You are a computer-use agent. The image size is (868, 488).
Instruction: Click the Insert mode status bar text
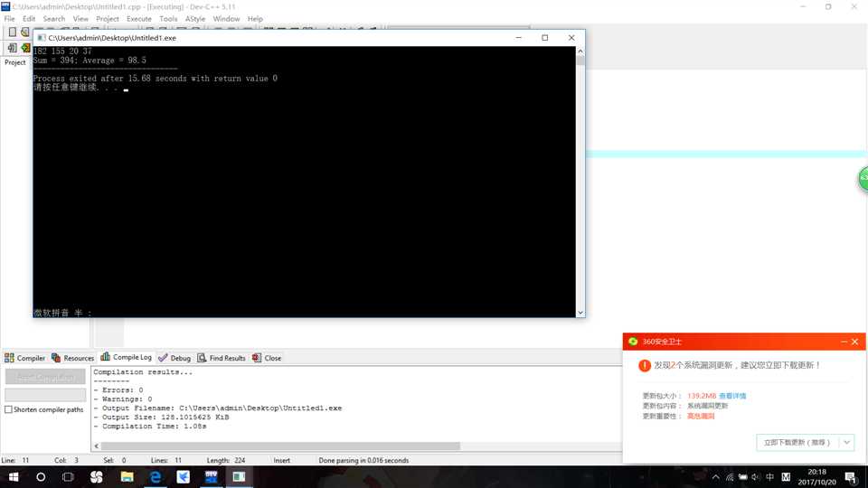281,460
